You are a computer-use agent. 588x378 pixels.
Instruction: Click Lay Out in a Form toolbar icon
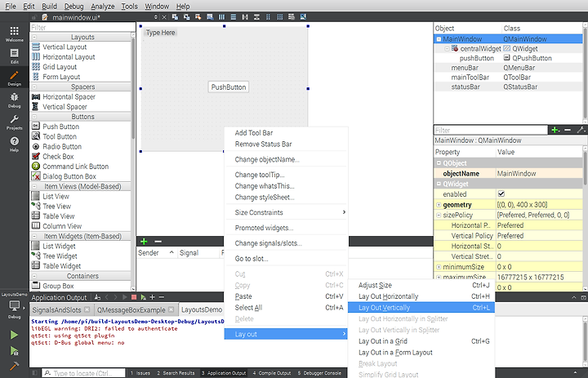point(268,17)
